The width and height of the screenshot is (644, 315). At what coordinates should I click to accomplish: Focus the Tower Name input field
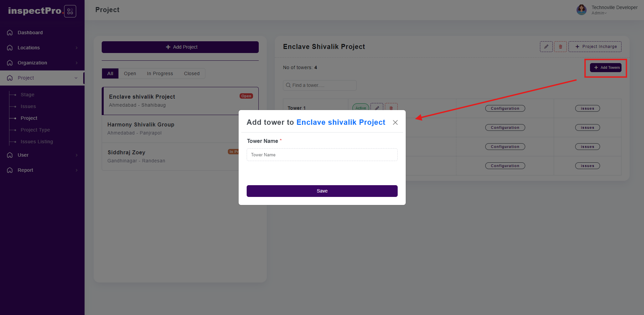(x=322, y=155)
